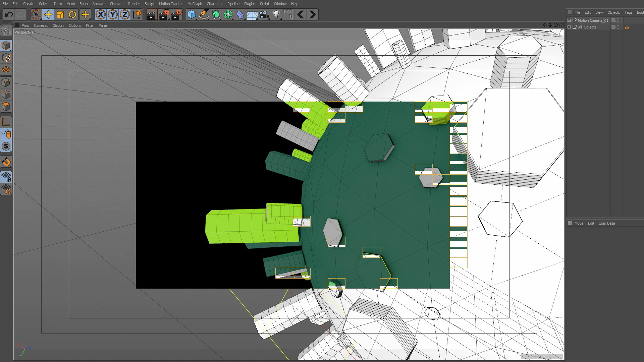Expand the All_Objects tree node
The image size is (644, 362).
click(x=569, y=27)
